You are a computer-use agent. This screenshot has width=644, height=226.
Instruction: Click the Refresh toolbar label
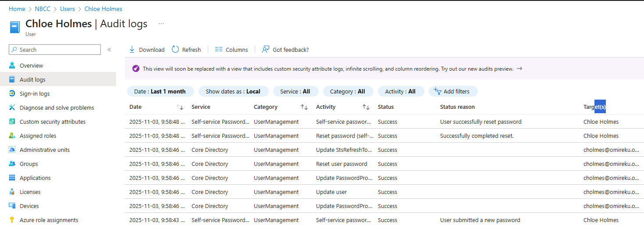coord(192,50)
